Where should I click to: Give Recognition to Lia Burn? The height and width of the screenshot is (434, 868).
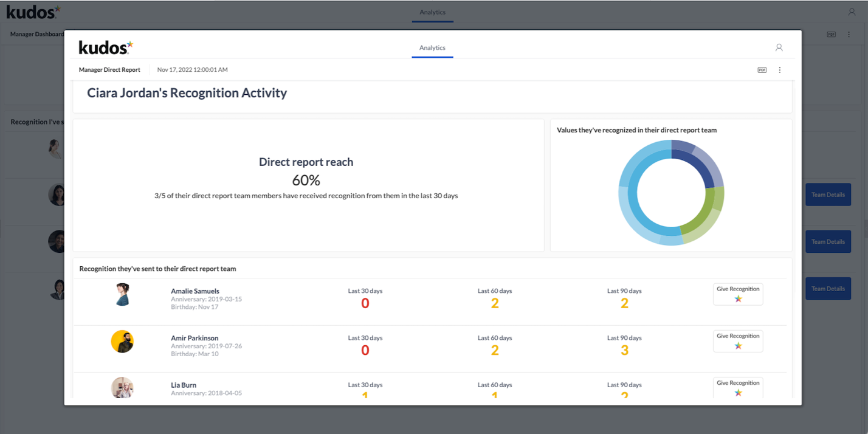tap(738, 387)
